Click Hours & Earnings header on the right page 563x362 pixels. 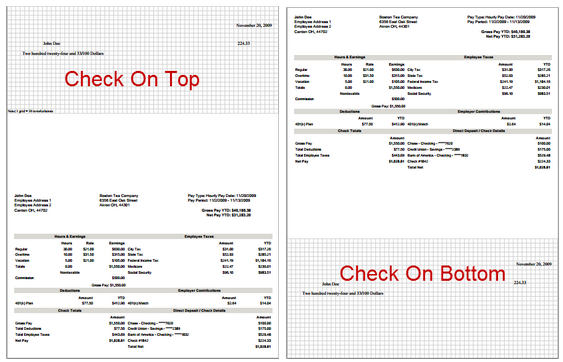pos(350,57)
